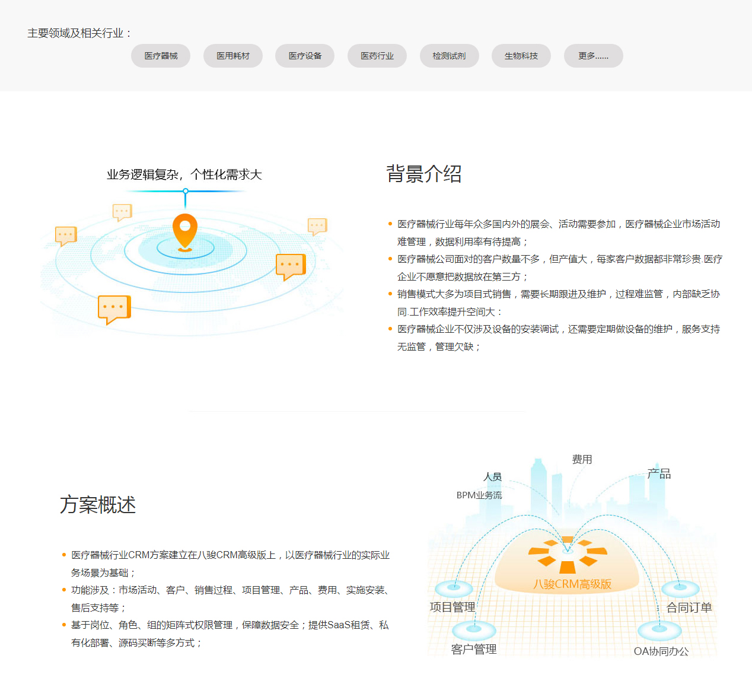Viewport: 752px width, 700px height.
Task: Click the OA协同办公 diagram label
Action: point(661,651)
